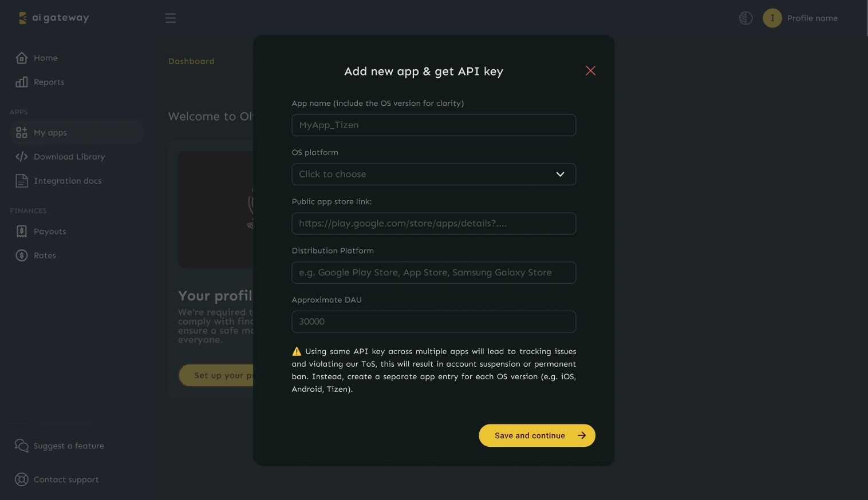
Task: Click the OS platform chevron arrow
Action: (x=560, y=174)
